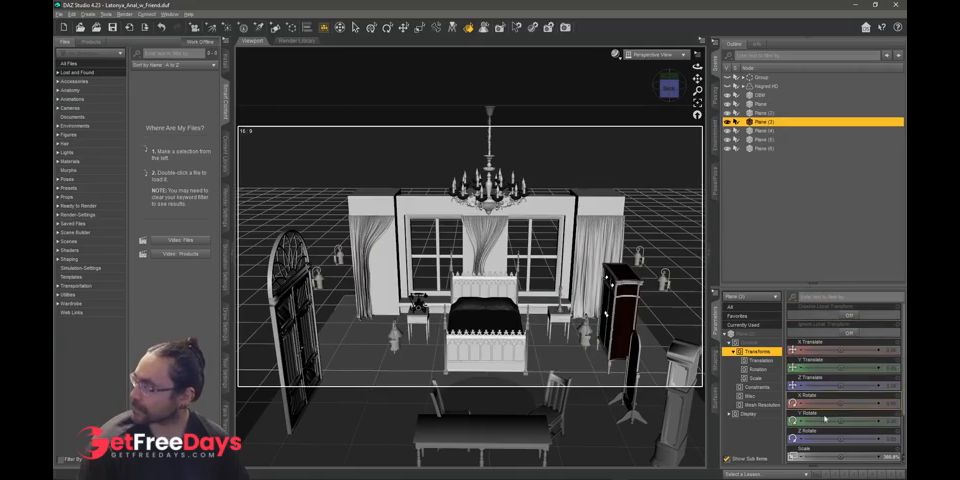Screen dimensions: 960x480
Task: Click the Work Offline button
Action: [x=200, y=42]
